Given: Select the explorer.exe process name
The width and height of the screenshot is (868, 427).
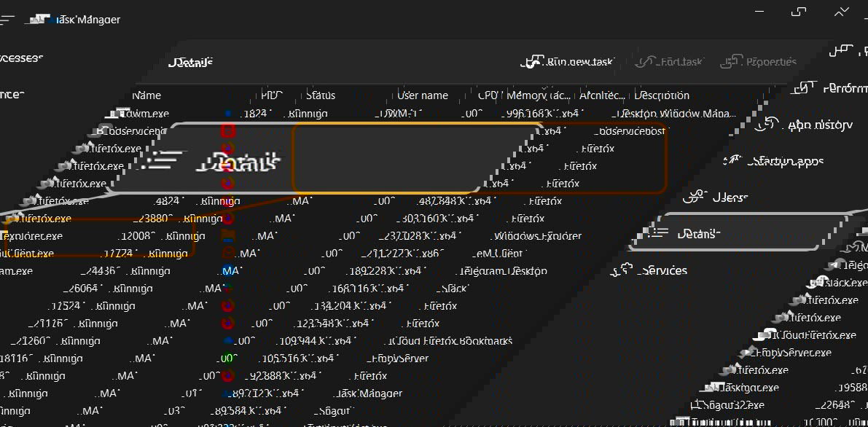Looking at the screenshot, I should (x=31, y=236).
